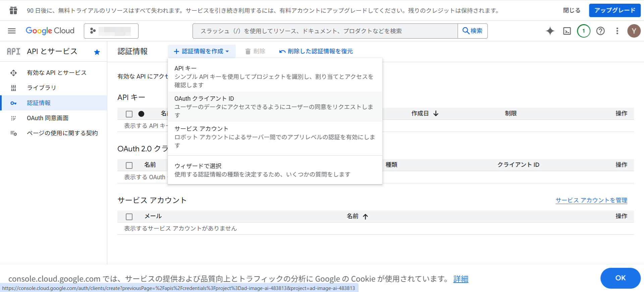The image size is (644, 292).
Task: Choose サービス アカウント menu option
Action: (274, 137)
